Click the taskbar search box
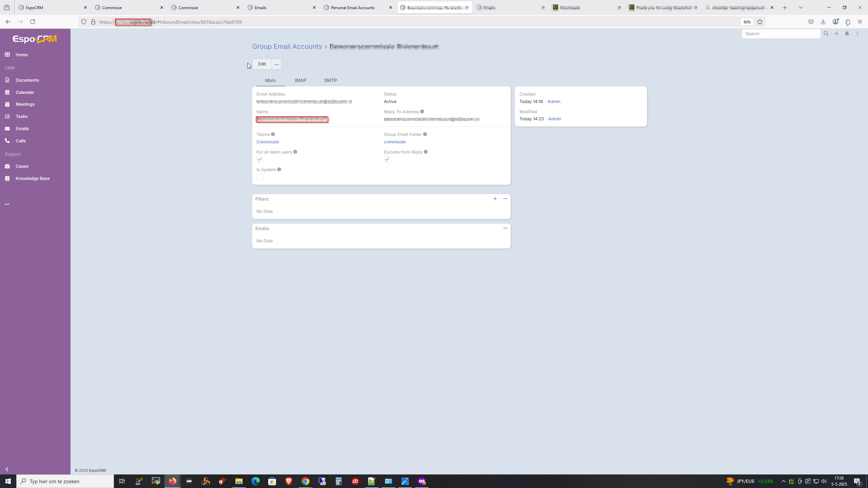Screen dimensions: 868x488 pyautogui.click(x=65, y=481)
